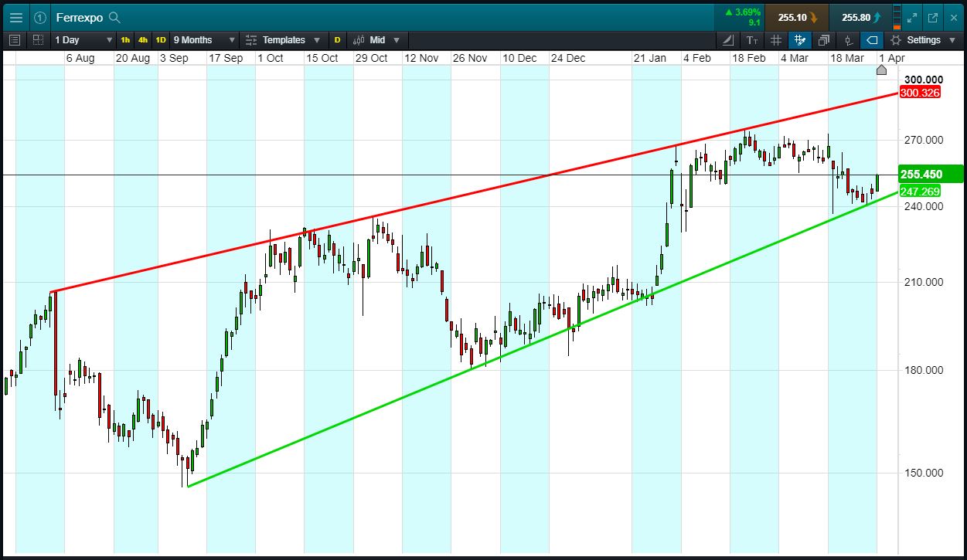Select the trend line drawing tool
Viewport: 967px width, 560px height.
click(x=728, y=40)
